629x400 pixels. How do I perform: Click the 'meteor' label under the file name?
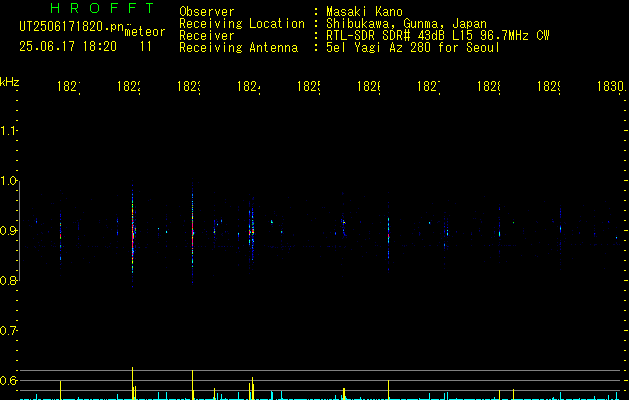(145, 32)
